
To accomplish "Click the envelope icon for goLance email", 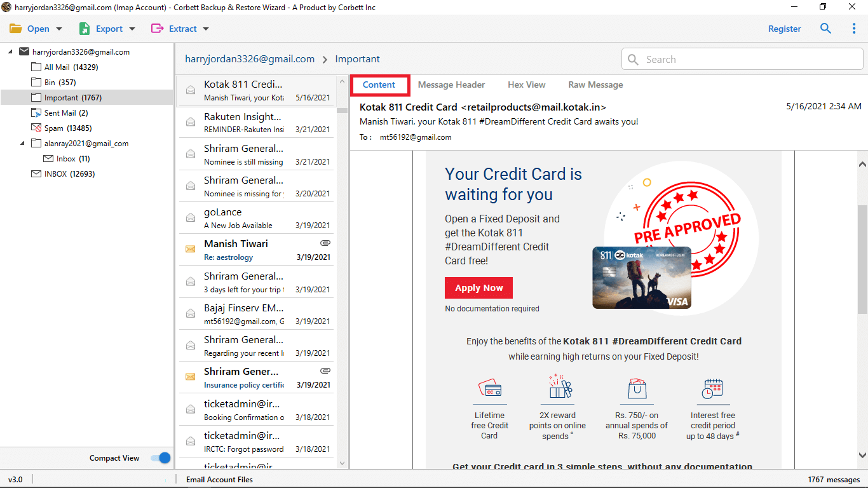I will click(190, 218).
